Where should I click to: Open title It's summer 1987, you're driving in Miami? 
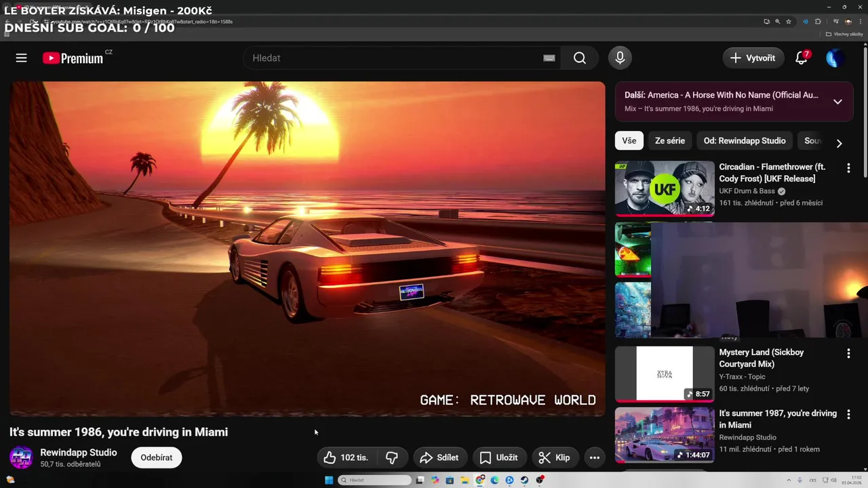tap(778, 419)
